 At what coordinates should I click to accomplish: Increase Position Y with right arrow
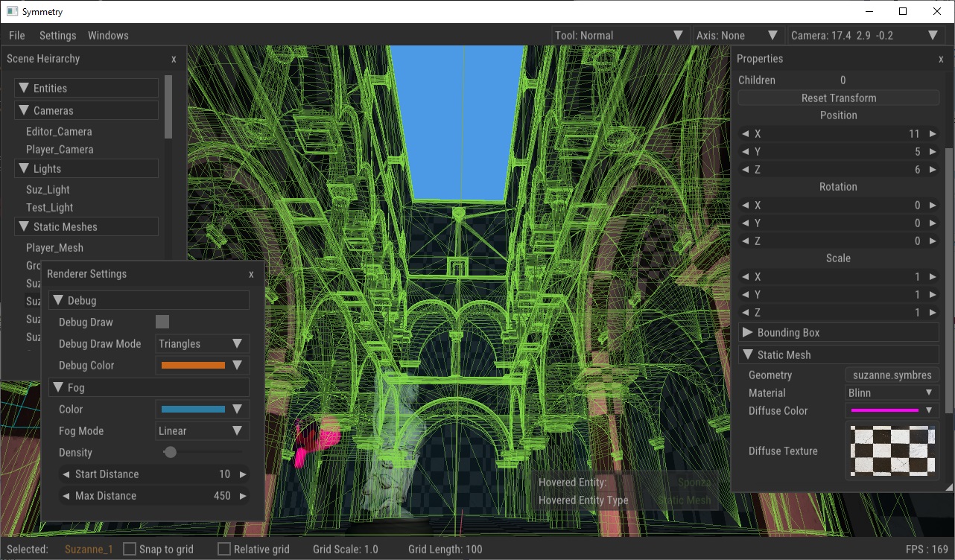click(x=933, y=151)
